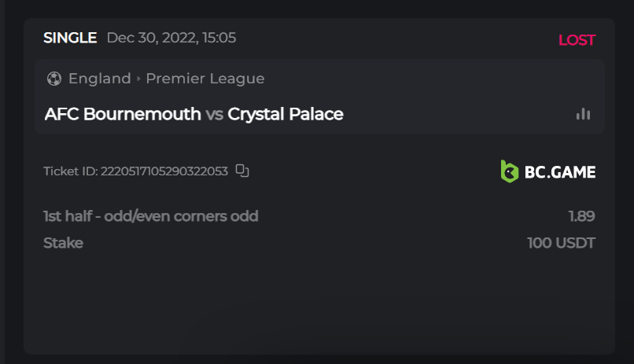Click the arrow between England and Premier League
Screen dimensions: 634x364
[138, 79]
